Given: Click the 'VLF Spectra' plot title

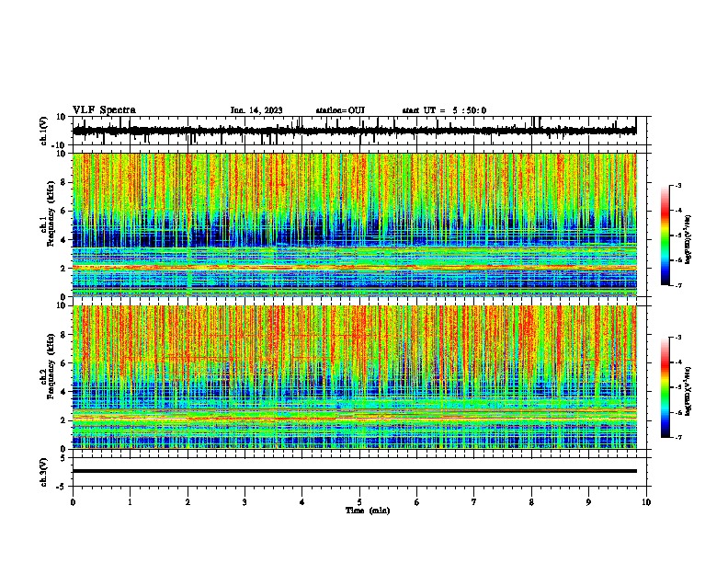Looking at the screenshot, I should (104, 110).
